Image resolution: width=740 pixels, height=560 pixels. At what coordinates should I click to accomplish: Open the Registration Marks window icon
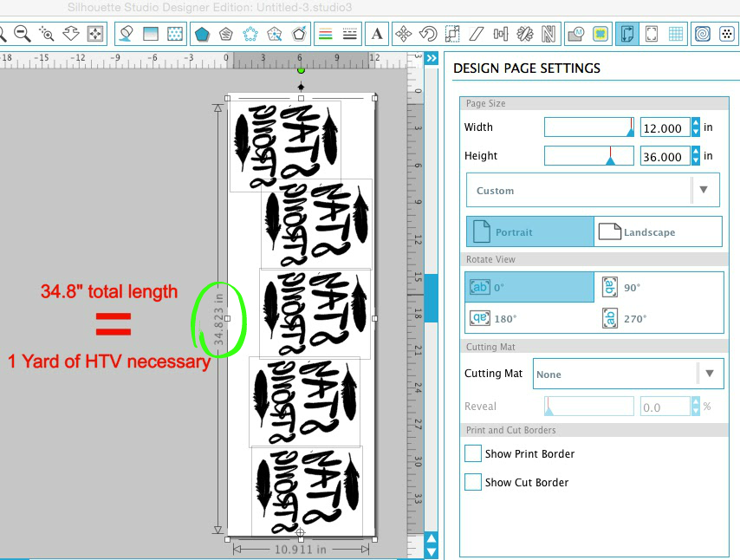(652, 34)
